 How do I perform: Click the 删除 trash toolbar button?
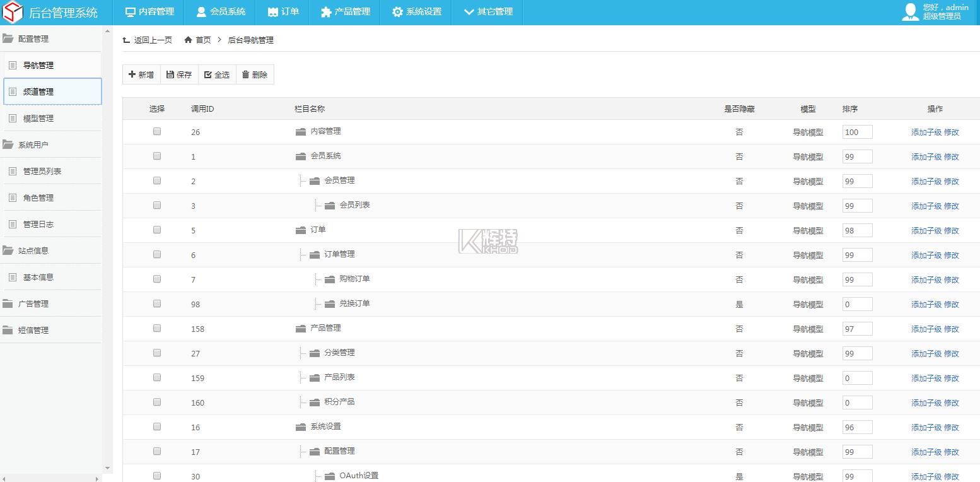pyautogui.click(x=255, y=74)
